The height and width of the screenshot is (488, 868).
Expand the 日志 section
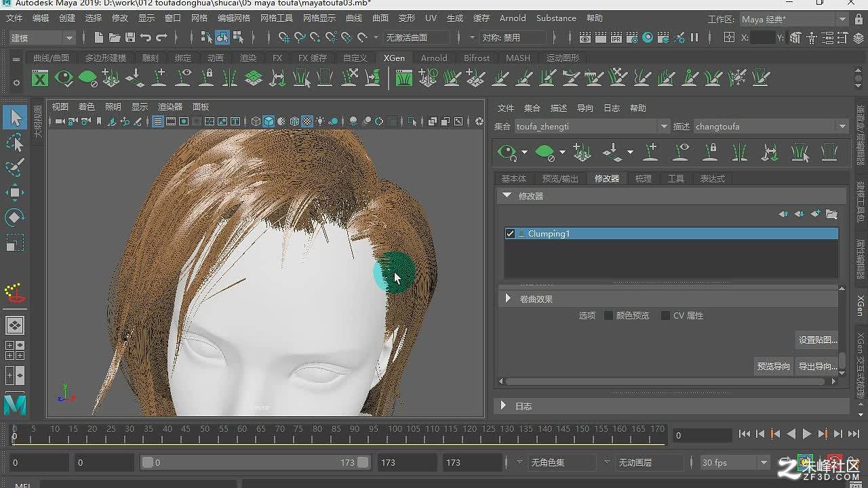click(x=503, y=405)
